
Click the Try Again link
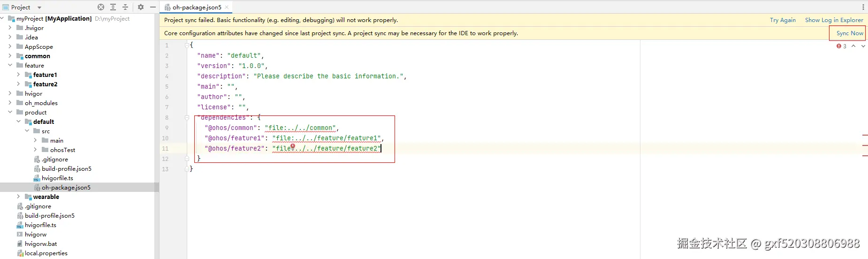pyautogui.click(x=783, y=20)
